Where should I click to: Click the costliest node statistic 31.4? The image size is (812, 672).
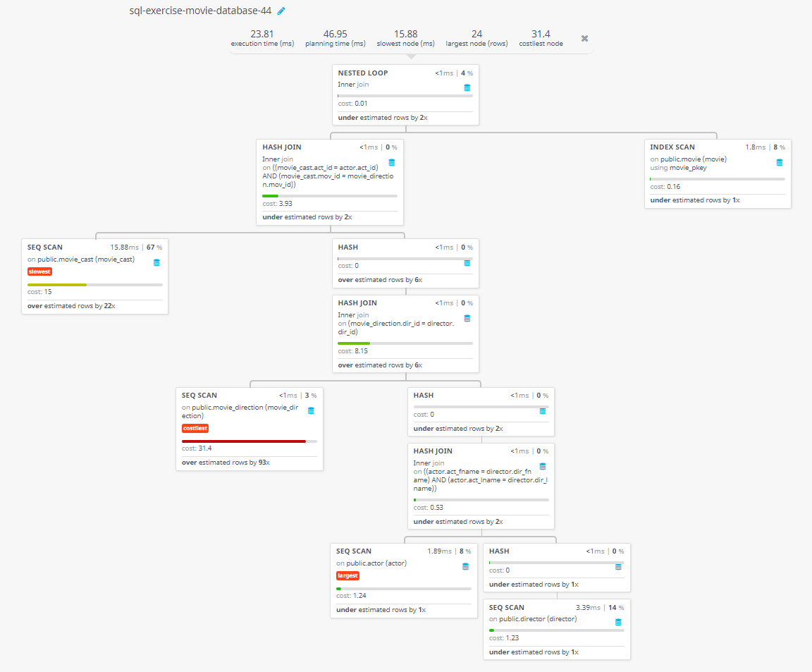tap(541, 38)
